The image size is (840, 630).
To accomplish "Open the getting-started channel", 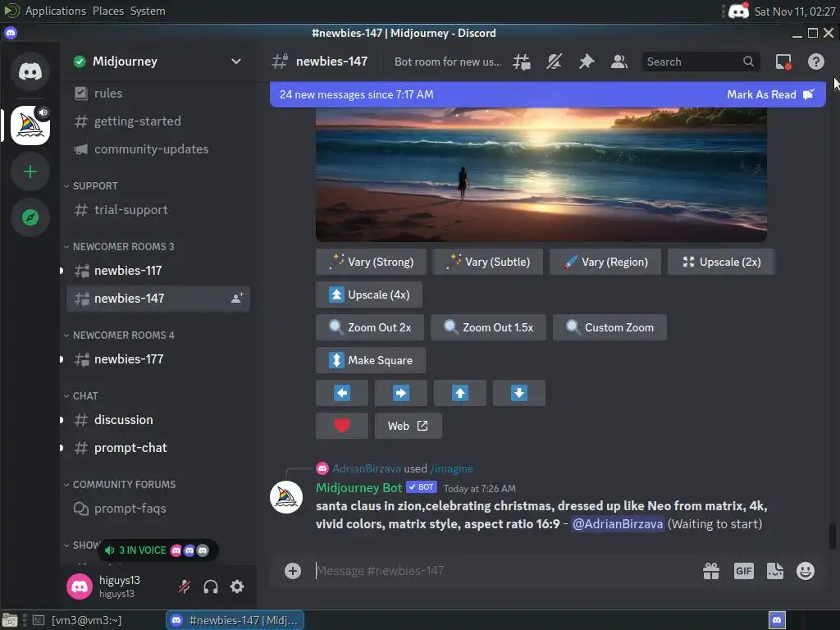I will click(x=157, y=121).
